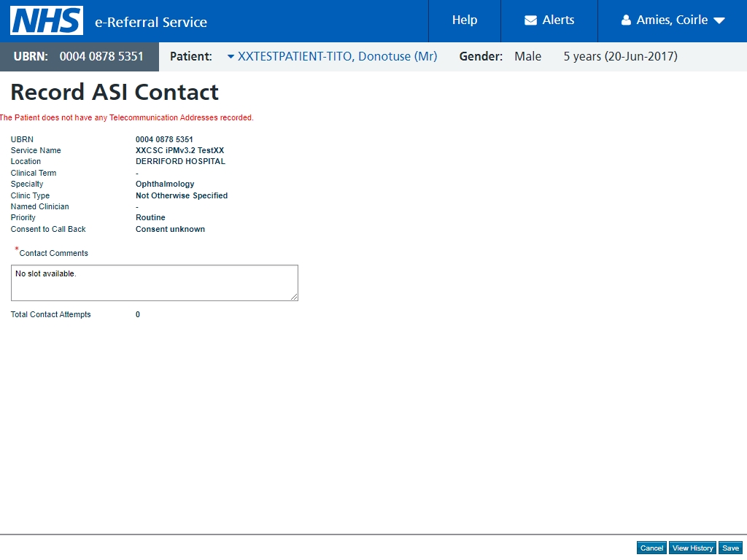Click the Named Clinician label

[40, 206]
